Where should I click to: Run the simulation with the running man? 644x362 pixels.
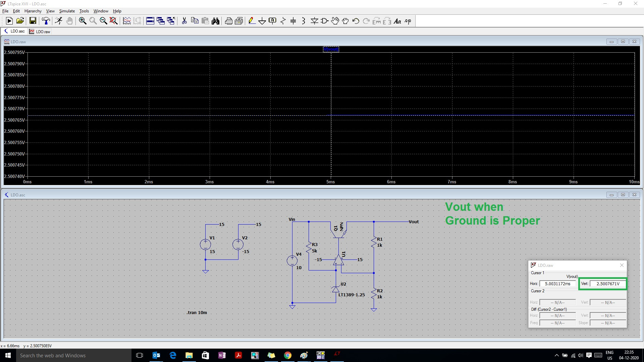(x=59, y=21)
